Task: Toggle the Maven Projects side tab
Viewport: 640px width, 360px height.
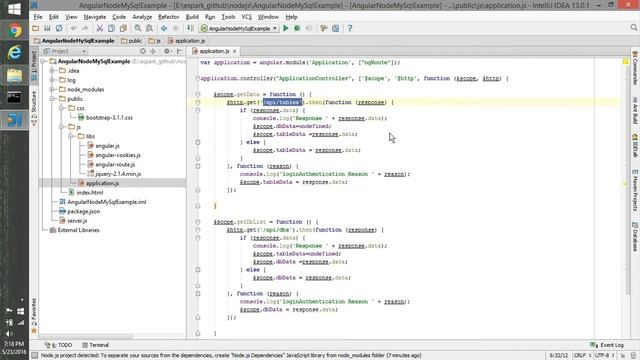Action: (635, 190)
